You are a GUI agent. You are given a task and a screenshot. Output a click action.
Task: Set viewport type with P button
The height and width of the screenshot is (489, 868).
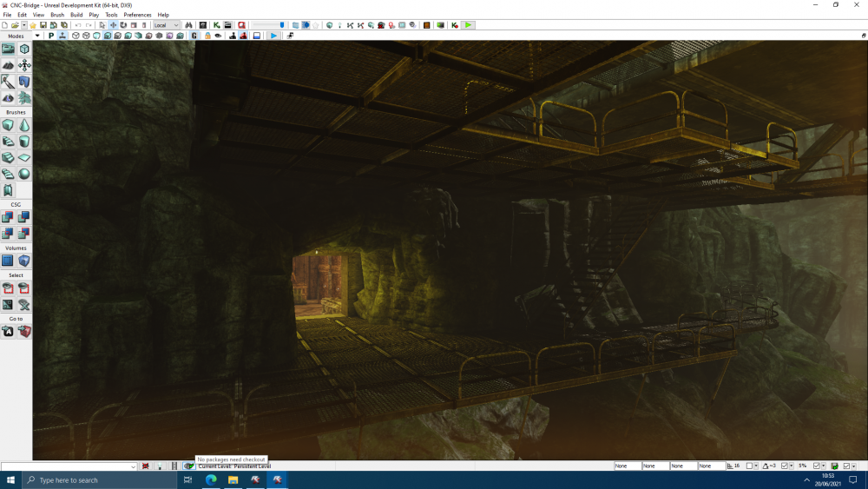click(x=51, y=36)
